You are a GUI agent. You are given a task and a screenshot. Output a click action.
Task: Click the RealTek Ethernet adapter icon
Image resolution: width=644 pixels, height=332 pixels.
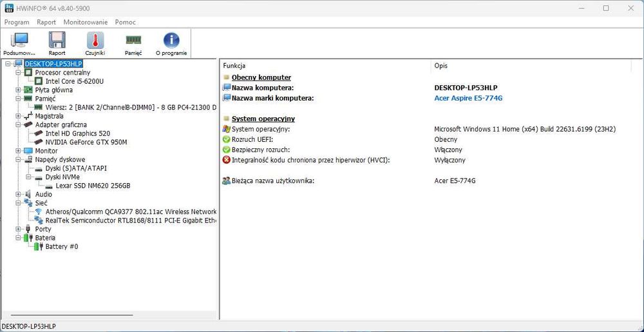tap(39, 220)
